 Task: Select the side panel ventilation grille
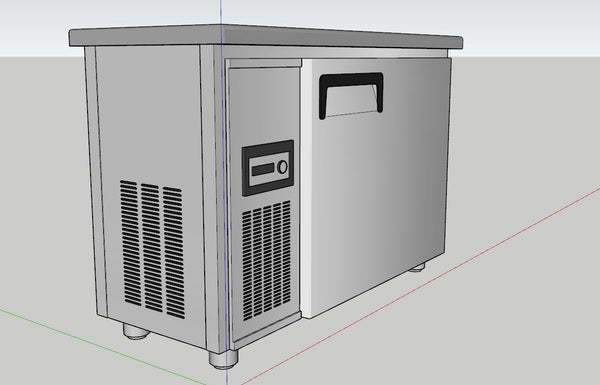pos(153,249)
